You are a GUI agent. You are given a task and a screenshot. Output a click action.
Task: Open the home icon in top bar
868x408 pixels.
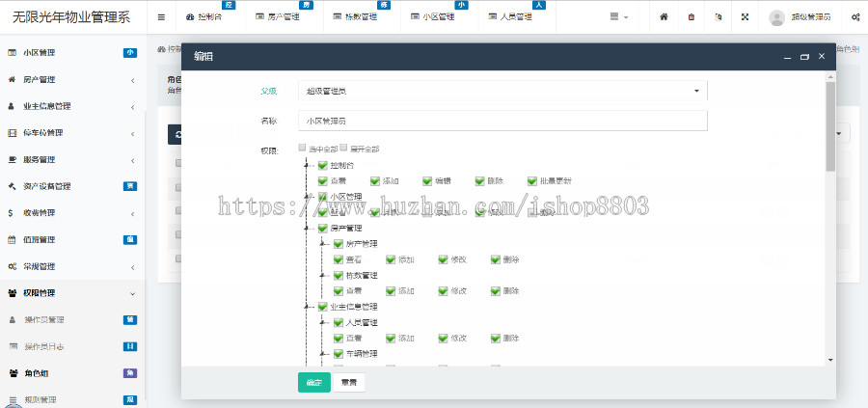pos(664,17)
